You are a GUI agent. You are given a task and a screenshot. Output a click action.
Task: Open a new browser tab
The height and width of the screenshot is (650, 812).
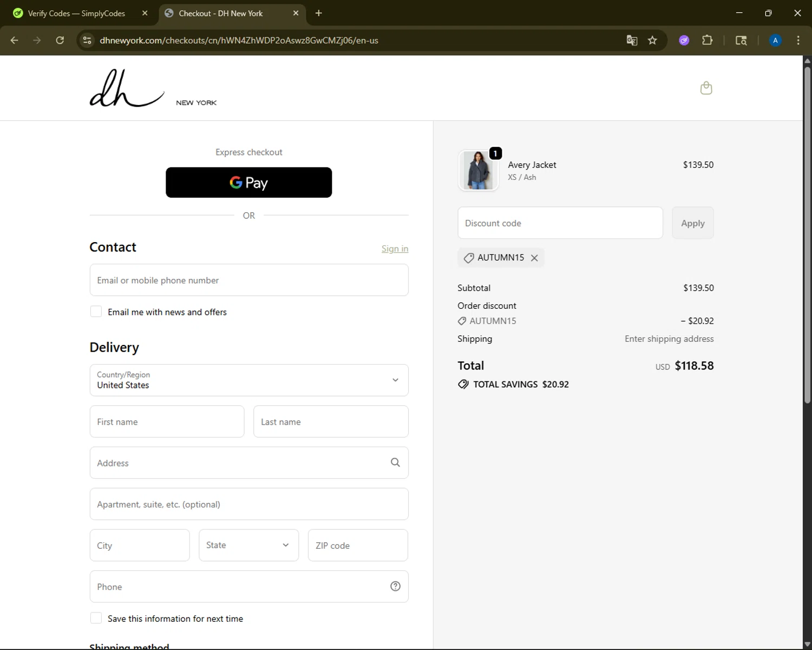click(319, 13)
